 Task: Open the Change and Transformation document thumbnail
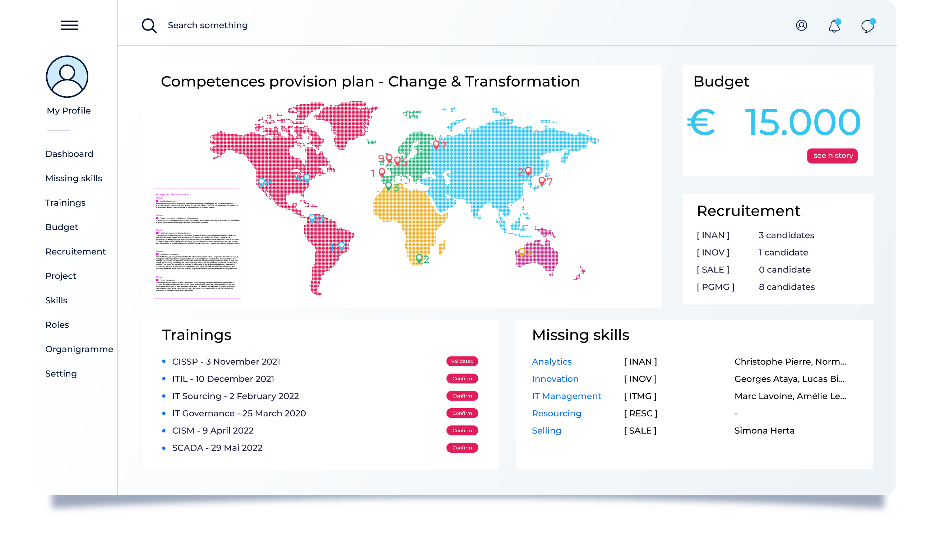[x=198, y=243]
